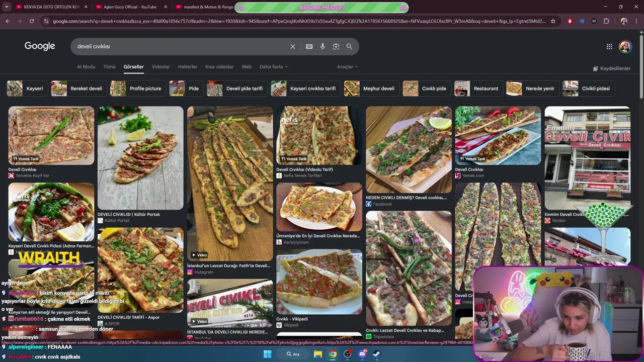
Task: Open the Emmim Develi Cıvıklısı storefront image
Action: point(587,158)
